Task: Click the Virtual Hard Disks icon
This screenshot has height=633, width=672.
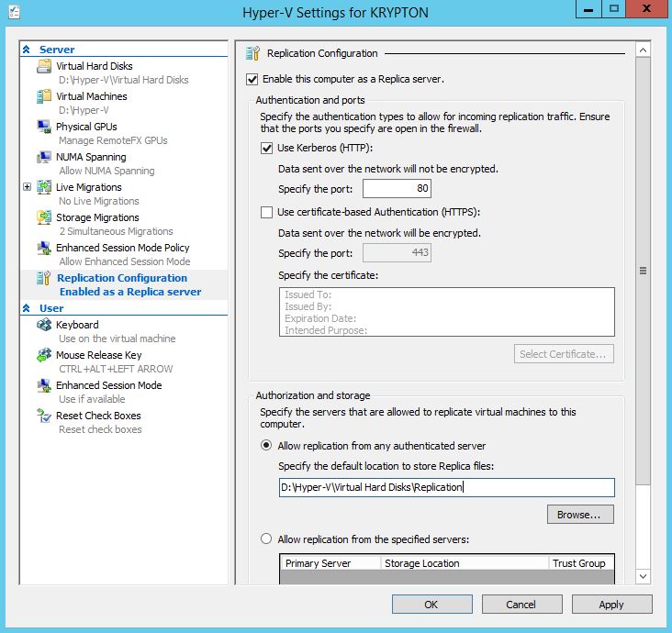Action: point(44,66)
